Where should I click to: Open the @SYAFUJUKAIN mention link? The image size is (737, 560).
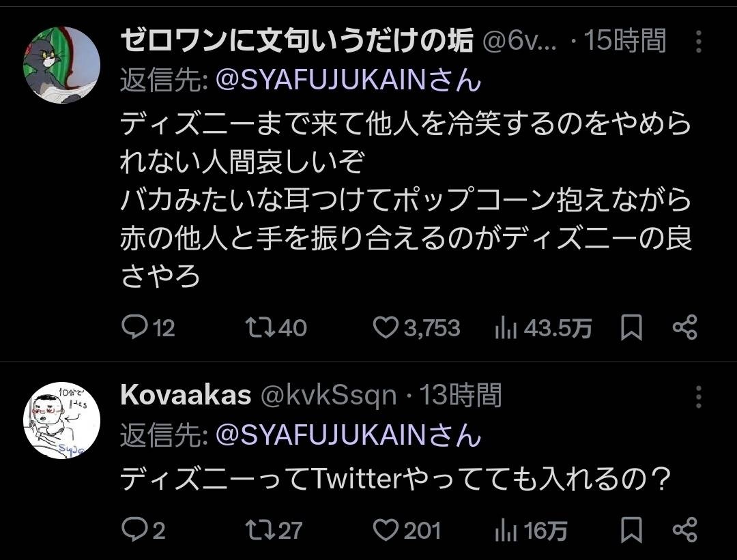coord(325,82)
